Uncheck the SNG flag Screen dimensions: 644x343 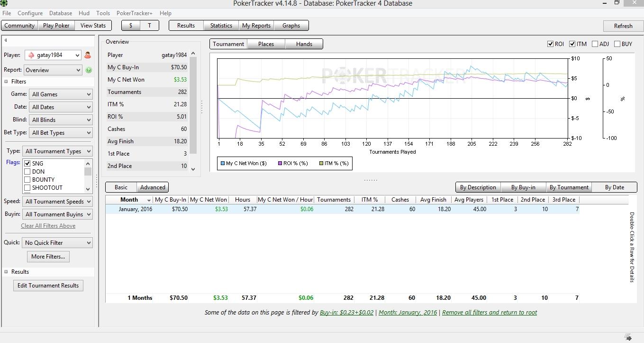tap(27, 164)
